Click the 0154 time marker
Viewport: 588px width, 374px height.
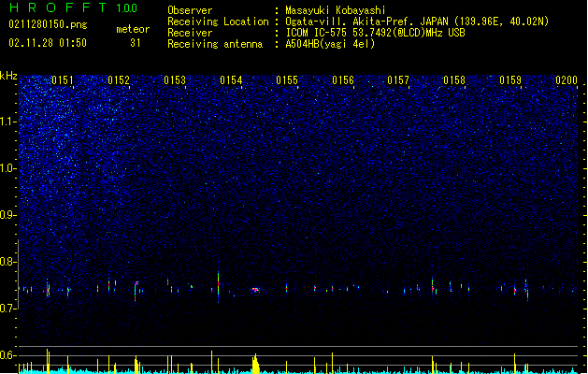pos(231,80)
